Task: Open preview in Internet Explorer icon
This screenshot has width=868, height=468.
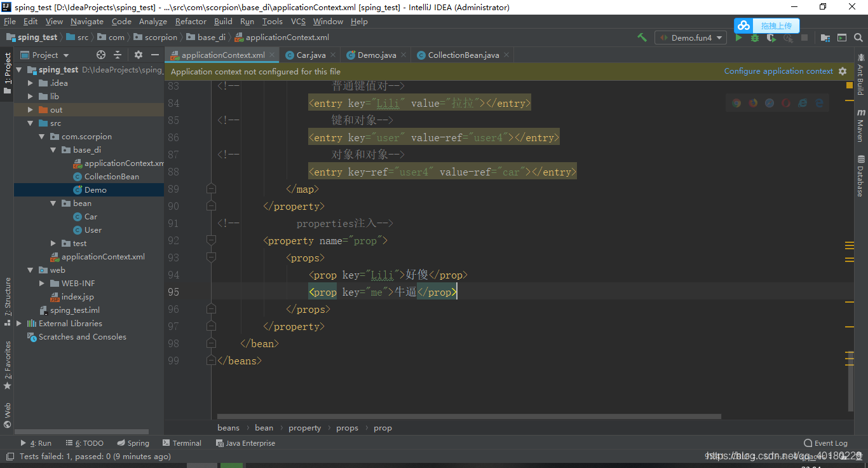Action: 803,102
